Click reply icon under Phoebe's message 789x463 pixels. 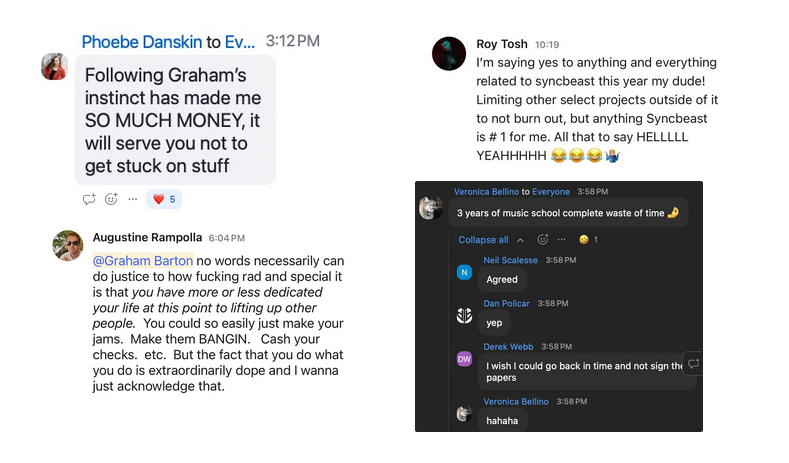[x=89, y=199]
